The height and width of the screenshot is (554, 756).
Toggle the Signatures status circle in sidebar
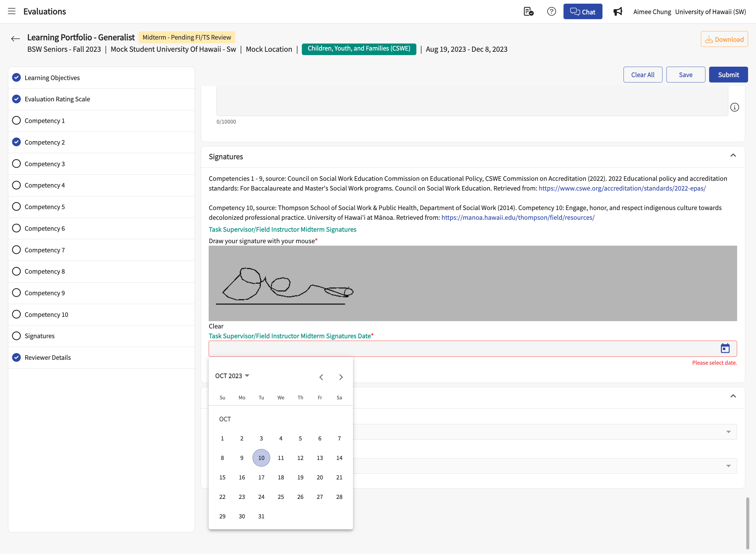click(x=16, y=336)
